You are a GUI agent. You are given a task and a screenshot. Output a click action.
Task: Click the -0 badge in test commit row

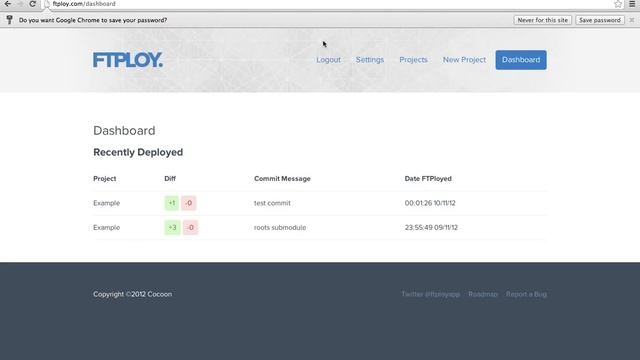click(x=189, y=203)
